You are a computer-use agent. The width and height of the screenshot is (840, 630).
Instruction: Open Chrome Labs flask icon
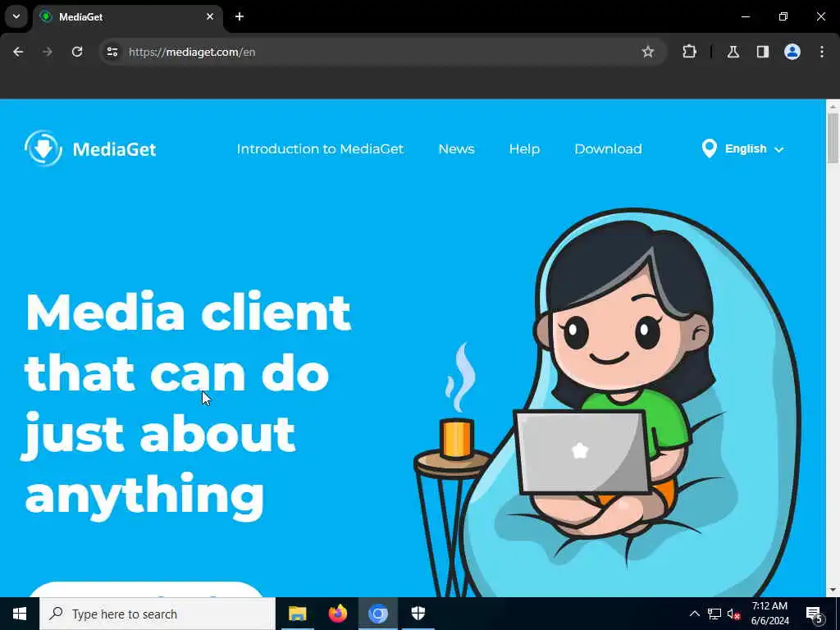click(x=733, y=52)
